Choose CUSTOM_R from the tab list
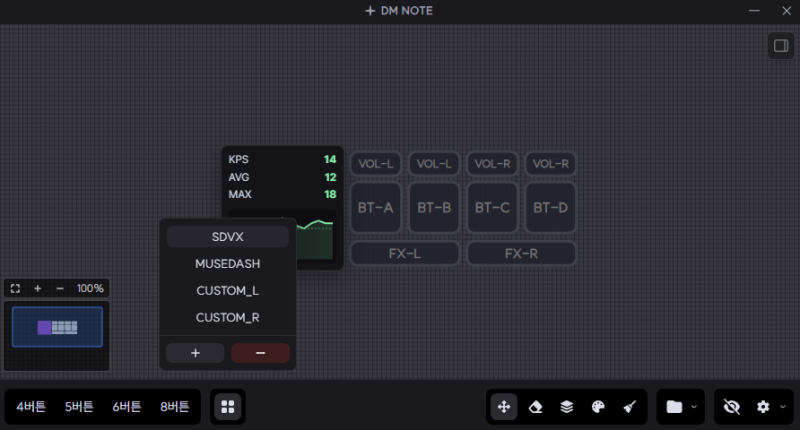Image resolution: width=800 pixels, height=430 pixels. pyautogui.click(x=228, y=318)
